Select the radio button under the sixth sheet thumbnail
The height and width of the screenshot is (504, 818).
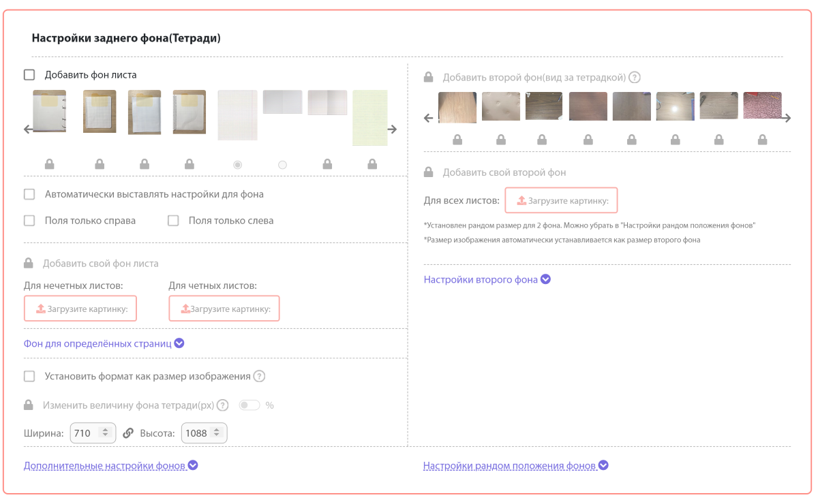[x=282, y=164]
